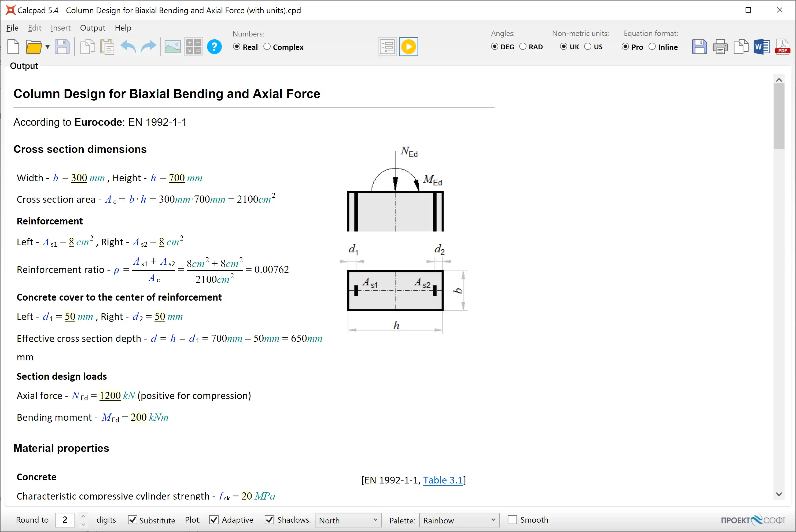796x532 pixels.
Task: Click the Export to Word icon
Action: pos(762,47)
